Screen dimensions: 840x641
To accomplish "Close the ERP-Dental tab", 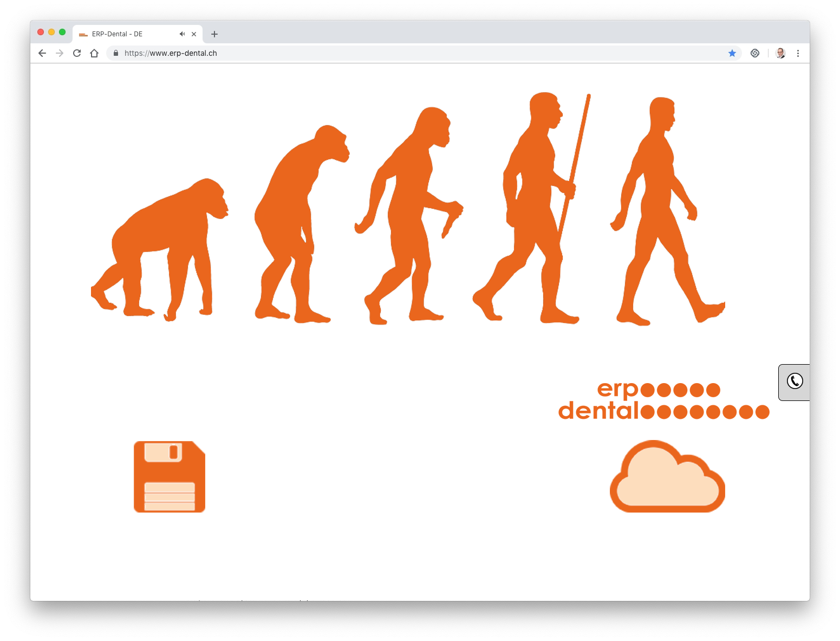I will coord(194,34).
